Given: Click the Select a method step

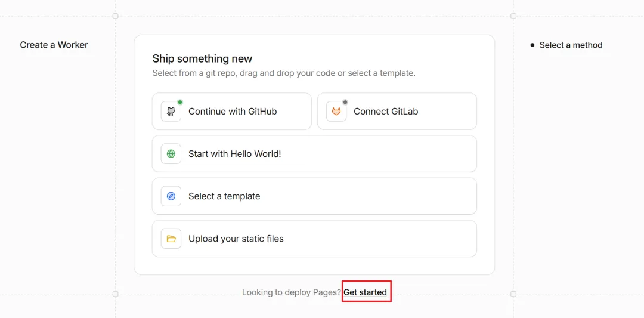Looking at the screenshot, I should pos(571,45).
